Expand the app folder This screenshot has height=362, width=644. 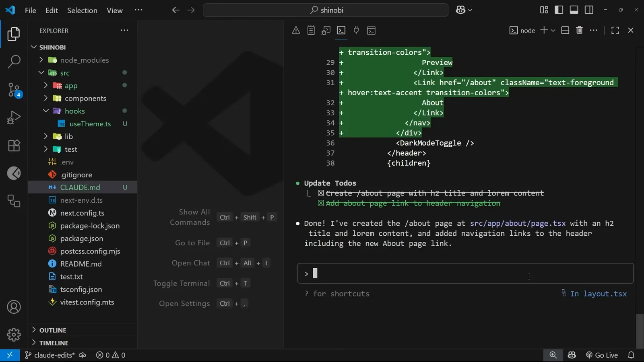(x=45, y=86)
